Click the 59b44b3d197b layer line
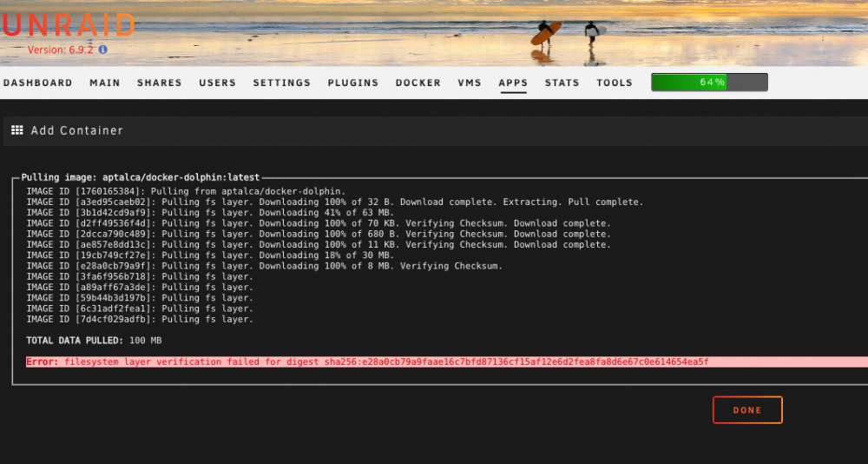868x464 pixels. (x=140, y=298)
